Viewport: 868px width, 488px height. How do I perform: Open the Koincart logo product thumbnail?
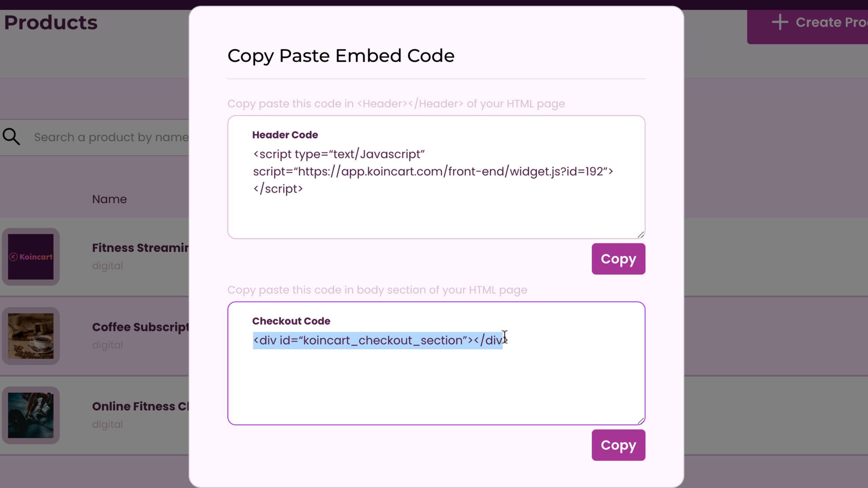coord(31,257)
